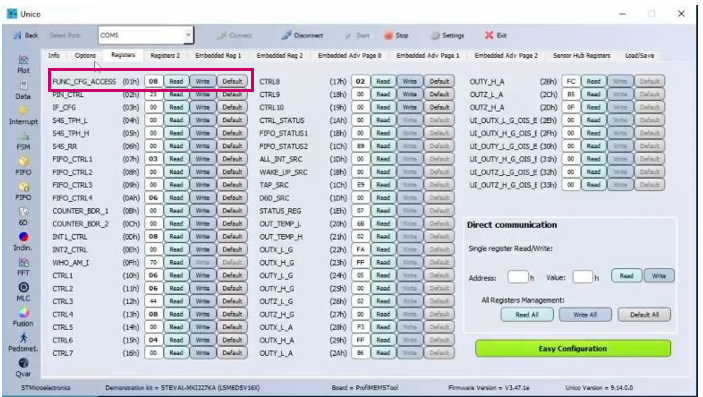Open the Inclinometer (Inclin.) tool

23,242
